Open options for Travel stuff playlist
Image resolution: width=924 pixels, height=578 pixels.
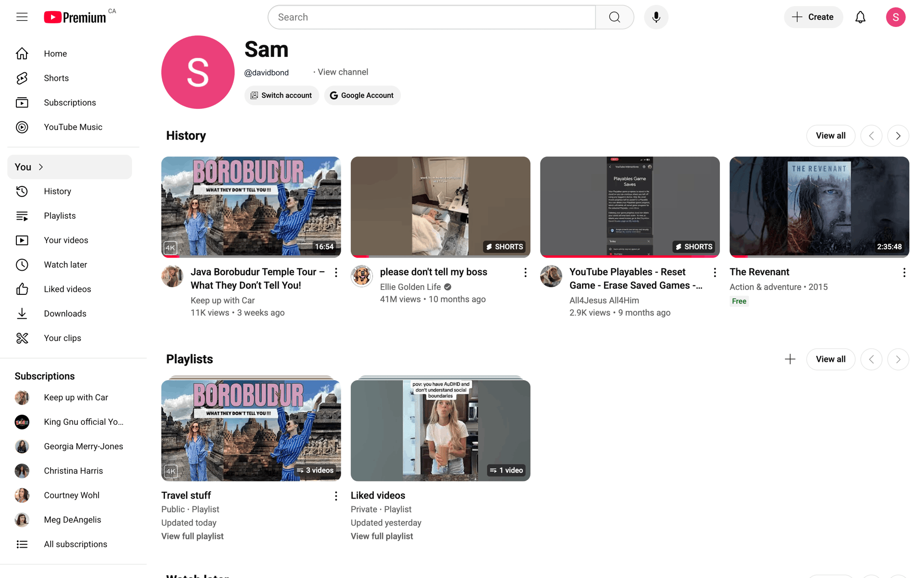click(336, 496)
